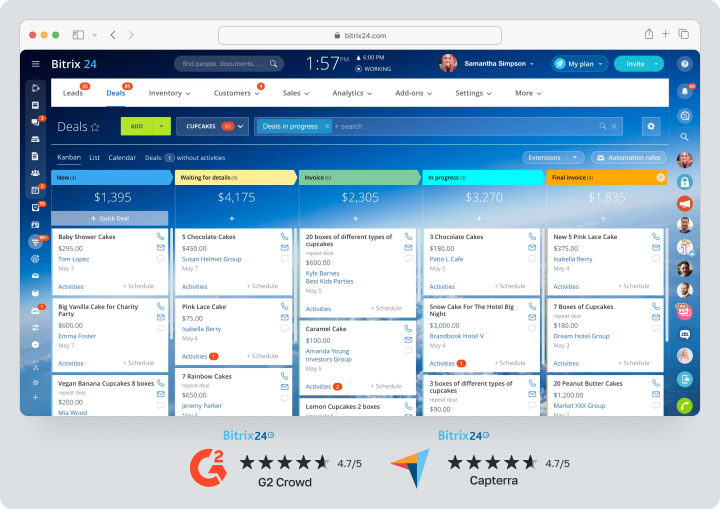The width and height of the screenshot is (720, 509).
Task: Open the lock icon in right sidebar
Action: click(x=685, y=182)
